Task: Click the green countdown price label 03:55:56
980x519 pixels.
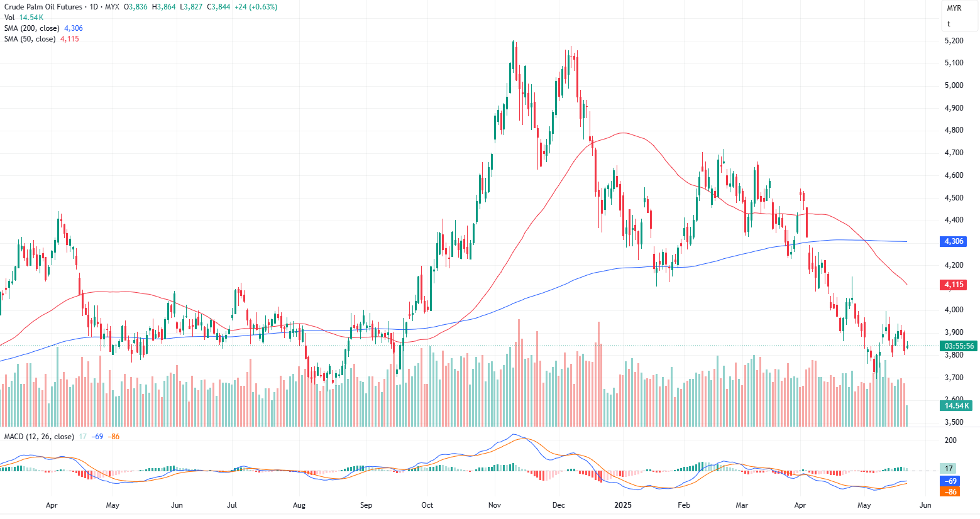Action: coord(959,346)
